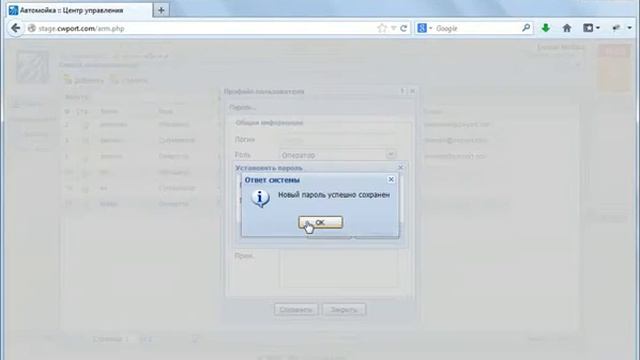Close the 'Ответ системы' dialog
This screenshot has height=360, width=640.
click(391, 180)
